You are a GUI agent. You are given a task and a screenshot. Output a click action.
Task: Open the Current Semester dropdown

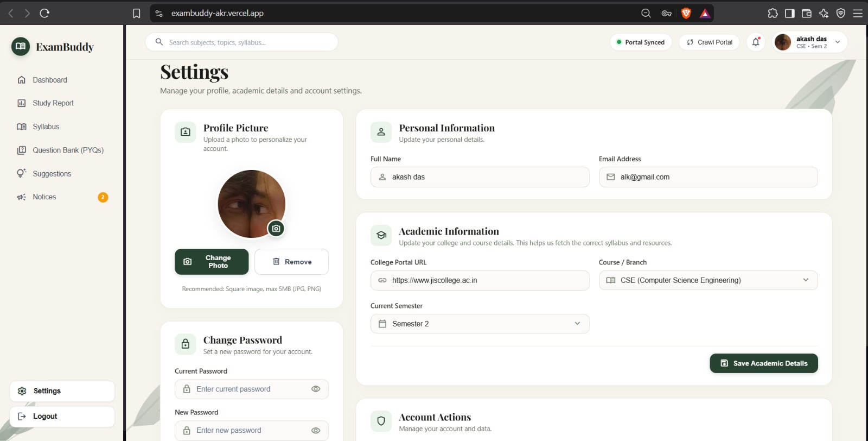pos(480,324)
